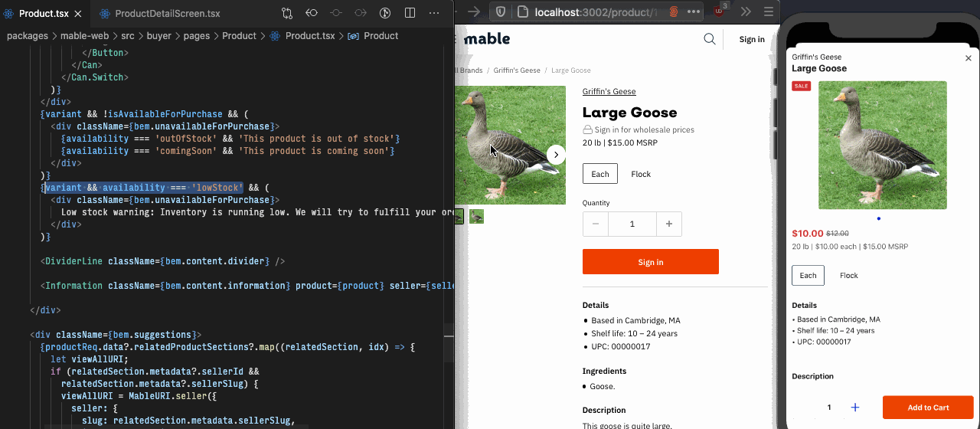This screenshot has width=980, height=429.
Task: Select the Flock variant in phone simulator
Action: pos(849,275)
